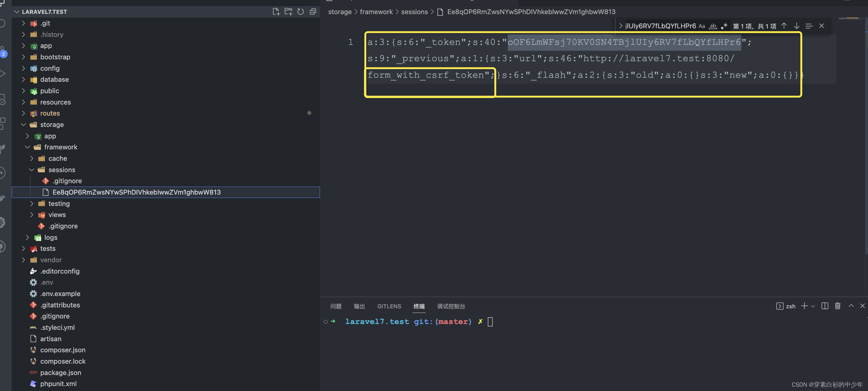Open composer.json file
The width and height of the screenshot is (868, 391).
click(x=63, y=350)
